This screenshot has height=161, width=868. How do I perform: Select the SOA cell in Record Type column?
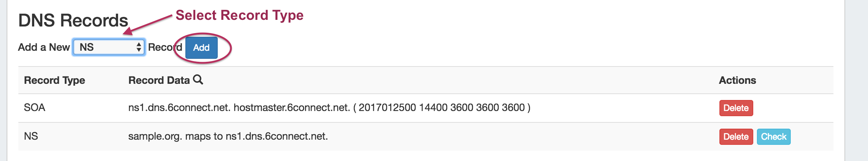point(35,107)
